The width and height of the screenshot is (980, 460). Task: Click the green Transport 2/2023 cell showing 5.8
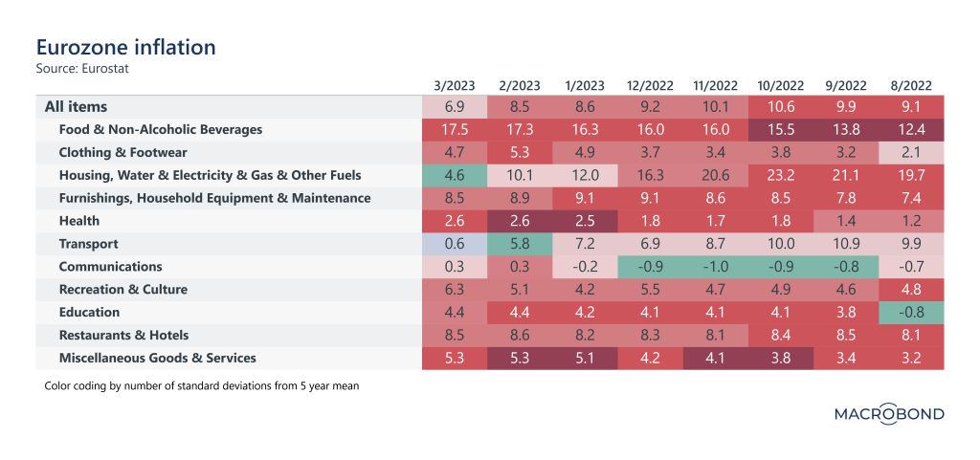[520, 244]
